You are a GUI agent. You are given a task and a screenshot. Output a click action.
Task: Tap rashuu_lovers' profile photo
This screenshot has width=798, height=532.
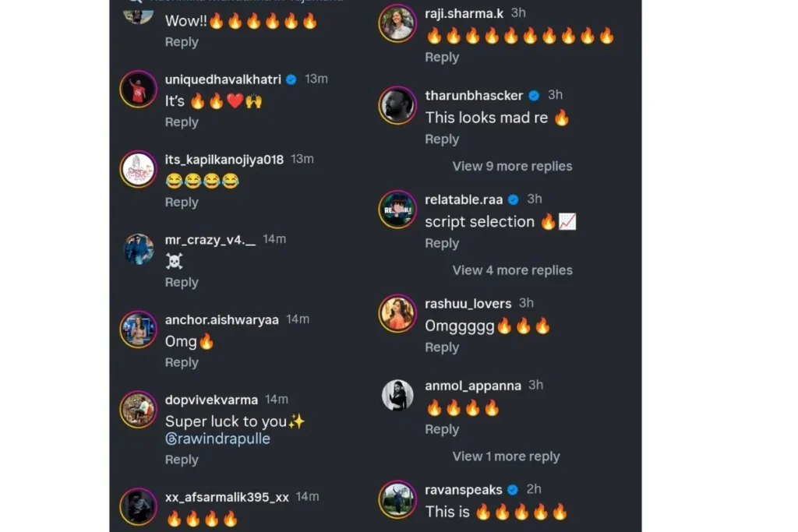[x=397, y=313]
